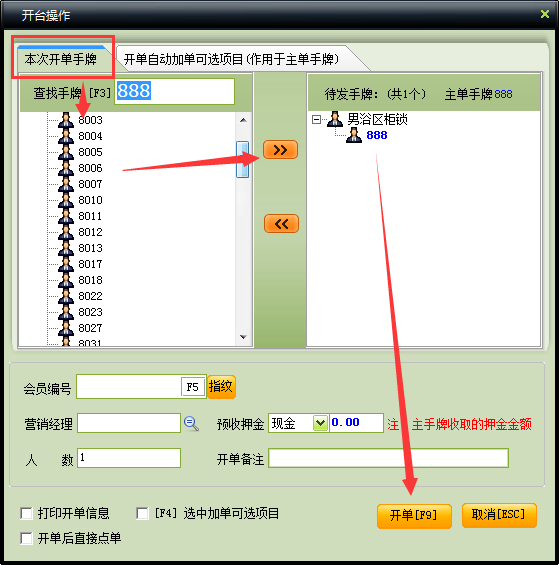Click the list scrollbar's down arrow
The width and height of the screenshot is (559, 565).
click(243, 337)
